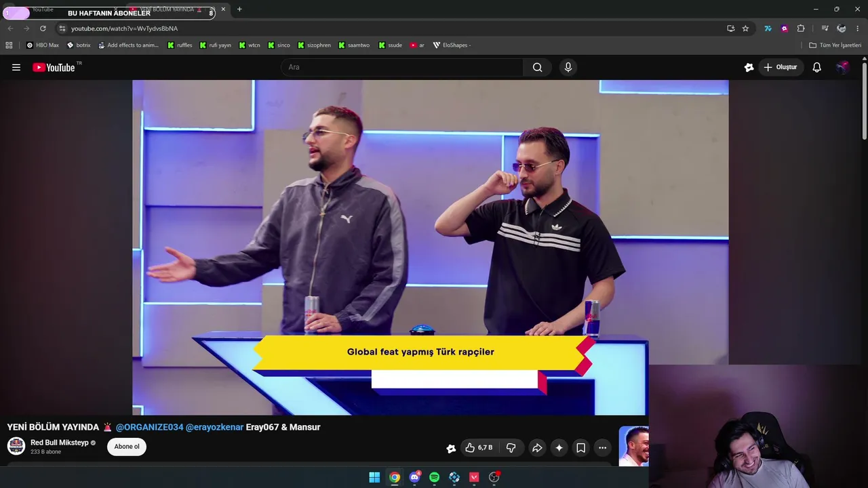Viewport: 868px width, 488px height.
Task: Start voice search with the microphone
Action: click(568, 67)
